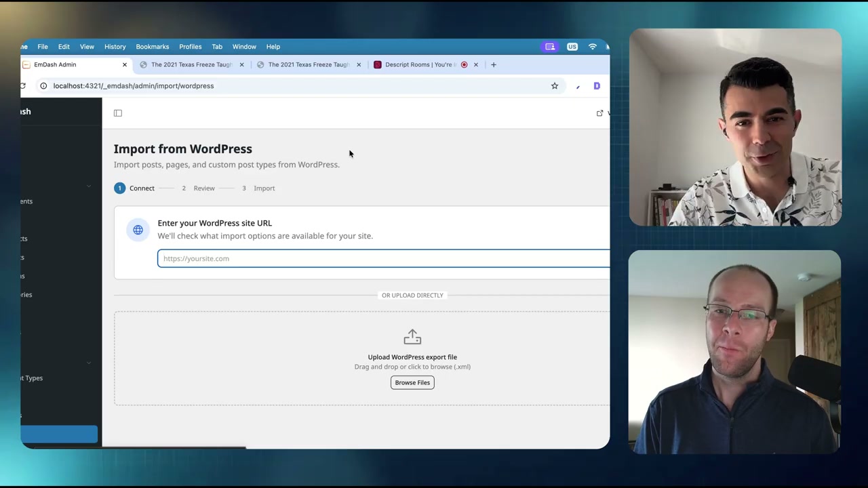The width and height of the screenshot is (868, 488).
Task: Close the Texas Freeze tab next to Descript Rooms
Action: pos(359,64)
